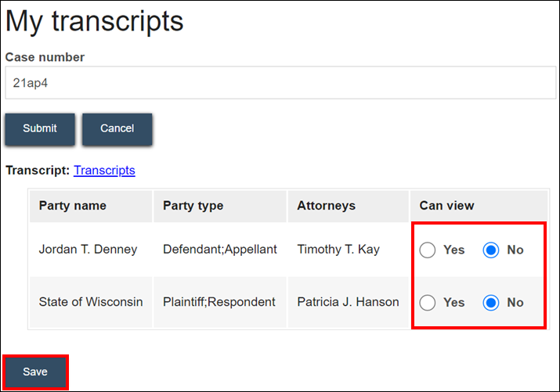Click the Party type column header
The height and width of the screenshot is (392, 560).
(193, 206)
